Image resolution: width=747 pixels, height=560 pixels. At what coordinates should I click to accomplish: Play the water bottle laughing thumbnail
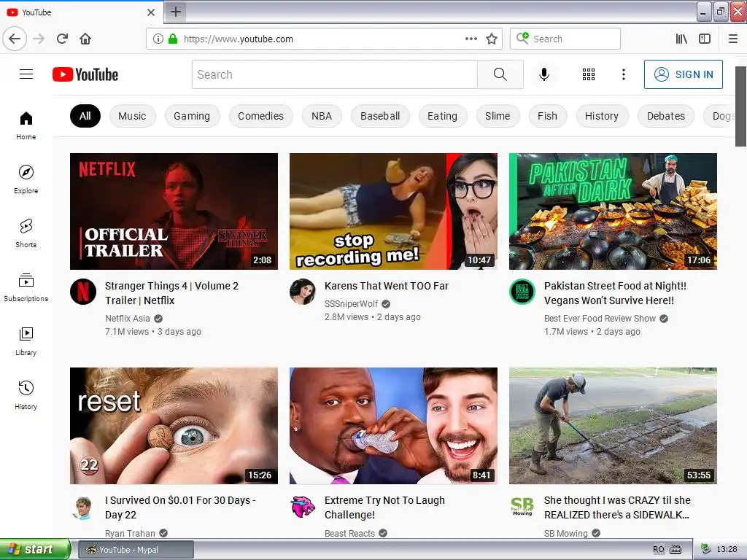point(393,426)
